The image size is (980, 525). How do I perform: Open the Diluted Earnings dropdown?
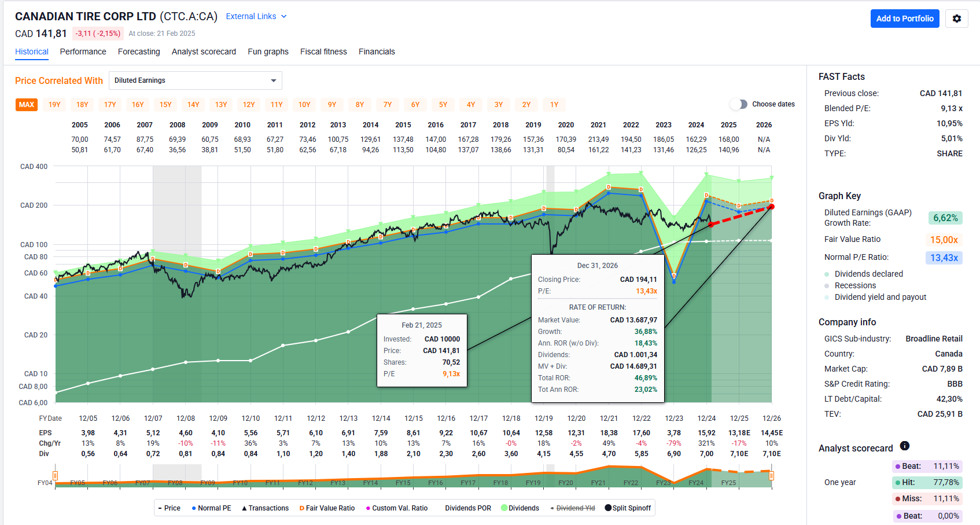click(195, 80)
